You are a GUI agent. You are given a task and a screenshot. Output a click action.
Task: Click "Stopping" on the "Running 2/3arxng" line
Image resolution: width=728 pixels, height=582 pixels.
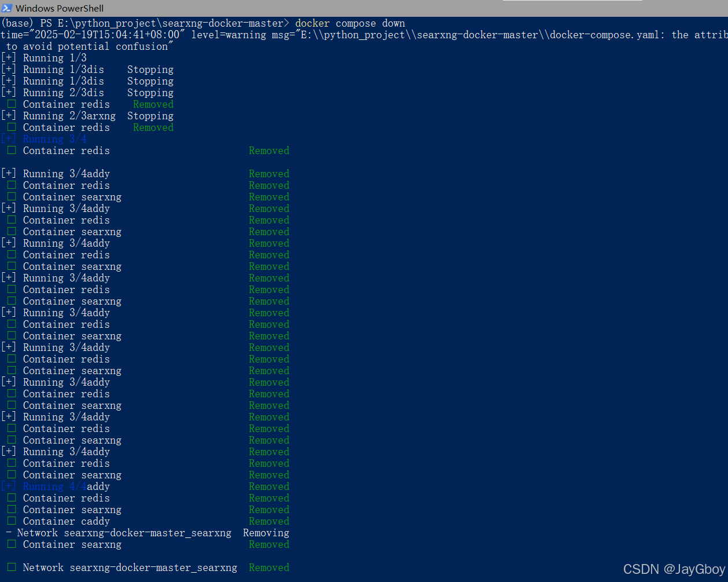coord(150,116)
